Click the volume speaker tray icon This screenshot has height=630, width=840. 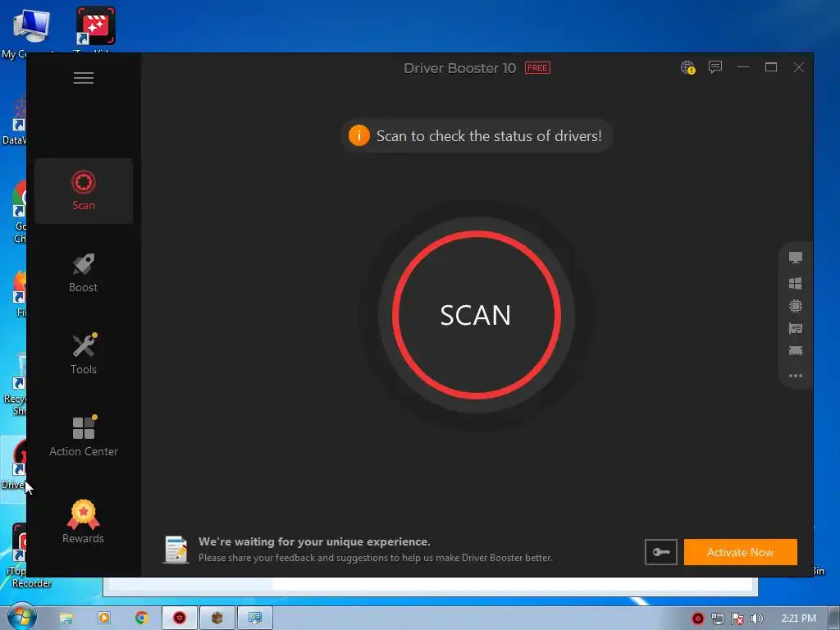[756, 619]
